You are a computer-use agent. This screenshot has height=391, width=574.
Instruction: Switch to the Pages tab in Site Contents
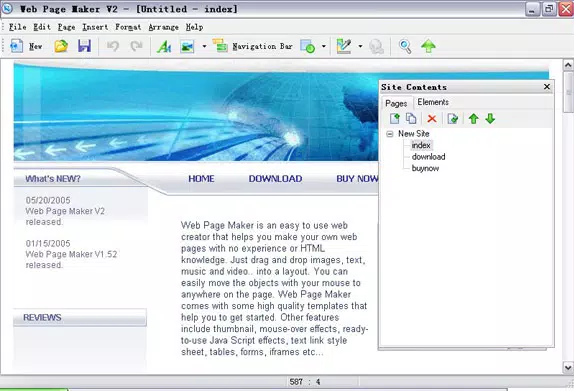396,104
